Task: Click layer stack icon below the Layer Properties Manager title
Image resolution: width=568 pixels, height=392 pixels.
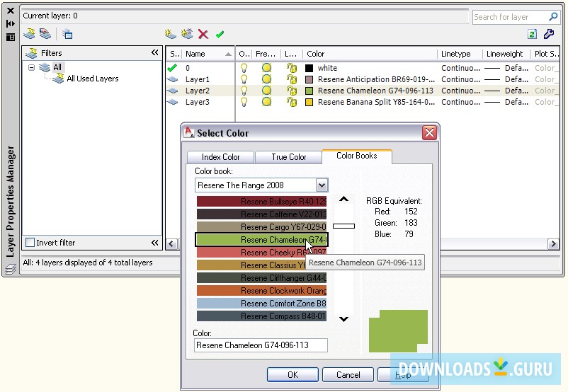Action: point(11,269)
